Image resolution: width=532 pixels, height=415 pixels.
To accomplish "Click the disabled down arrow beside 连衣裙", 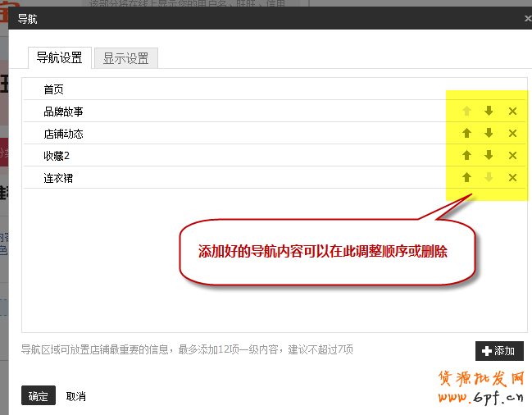I will 489,177.
